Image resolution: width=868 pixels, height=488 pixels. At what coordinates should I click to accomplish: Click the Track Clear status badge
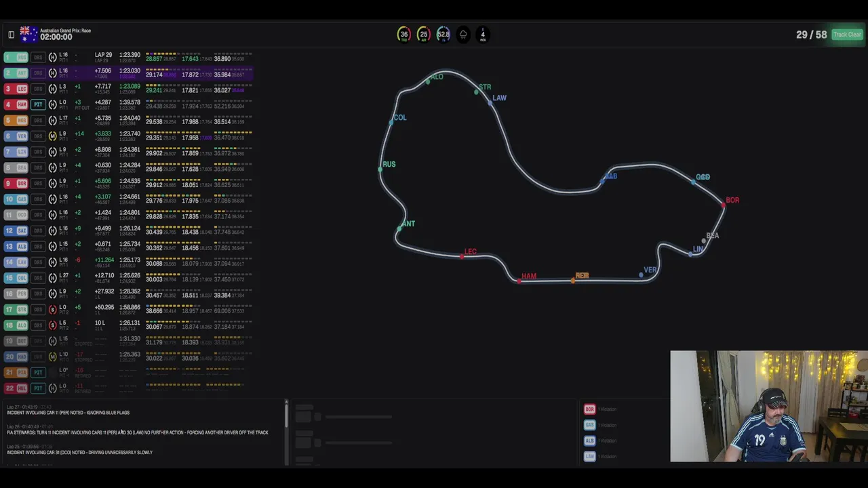click(x=847, y=35)
